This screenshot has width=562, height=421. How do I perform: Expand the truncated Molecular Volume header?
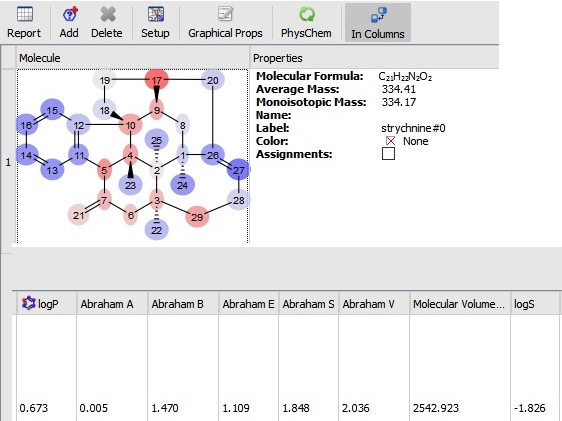[459, 303]
